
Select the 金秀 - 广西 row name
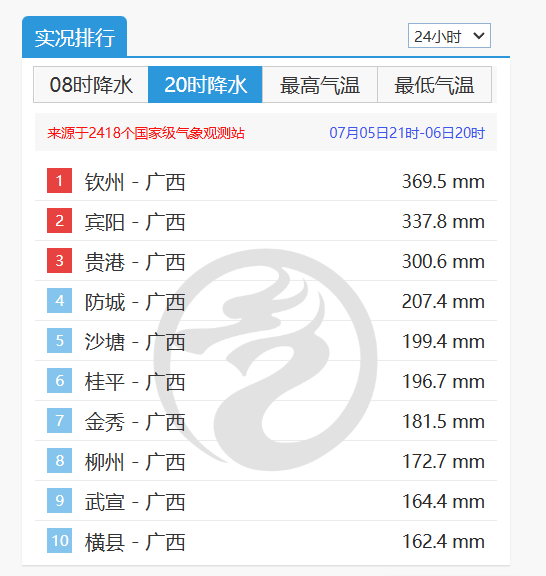coord(135,422)
